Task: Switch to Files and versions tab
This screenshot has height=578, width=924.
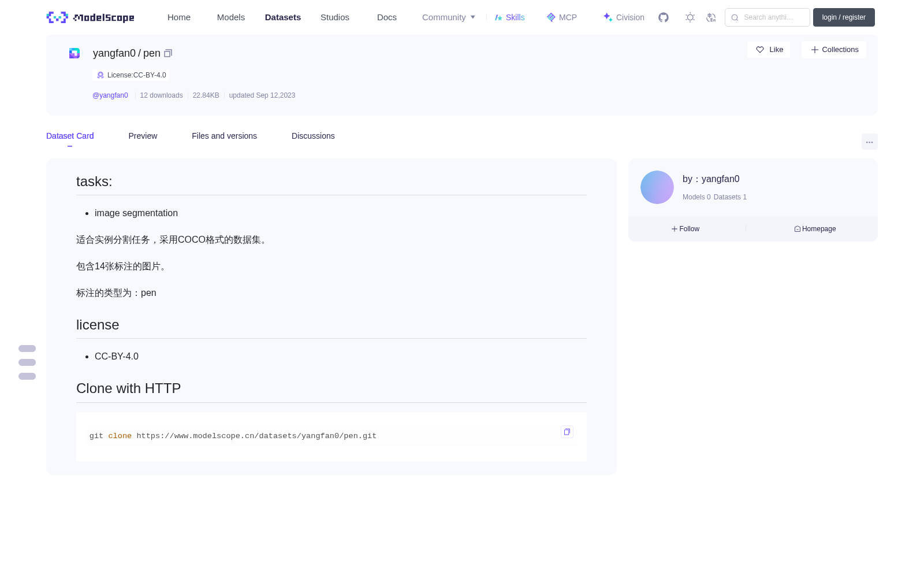Action: click(224, 136)
